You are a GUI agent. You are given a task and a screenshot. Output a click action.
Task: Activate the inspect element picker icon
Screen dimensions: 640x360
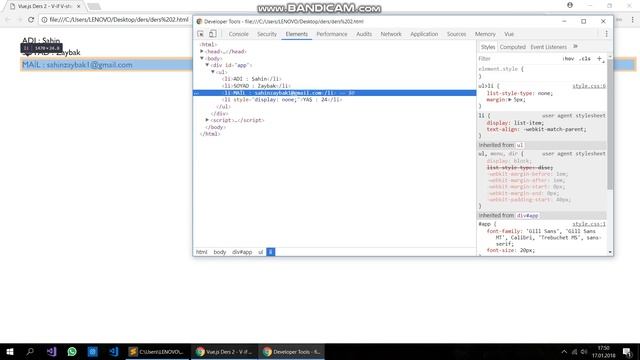pyautogui.click(x=200, y=34)
